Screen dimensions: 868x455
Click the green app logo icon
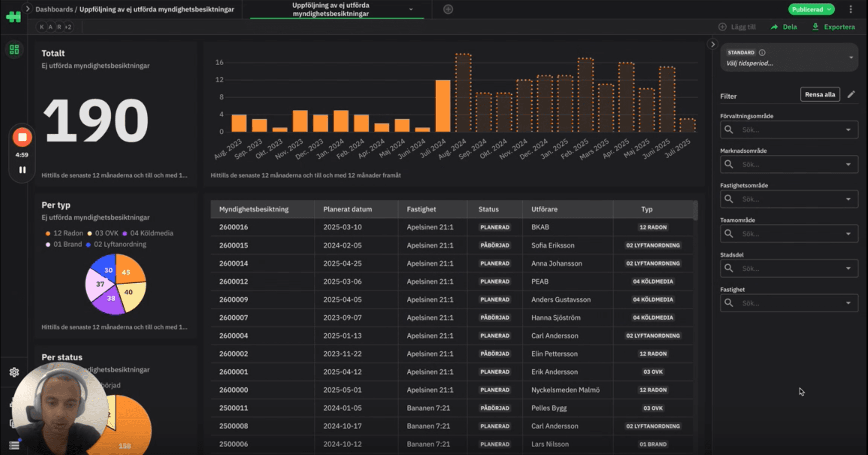14,17
